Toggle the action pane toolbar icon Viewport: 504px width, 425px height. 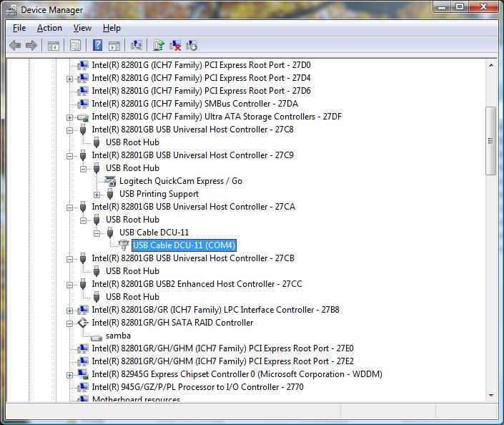pyautogui.click(x=114, y=46)
